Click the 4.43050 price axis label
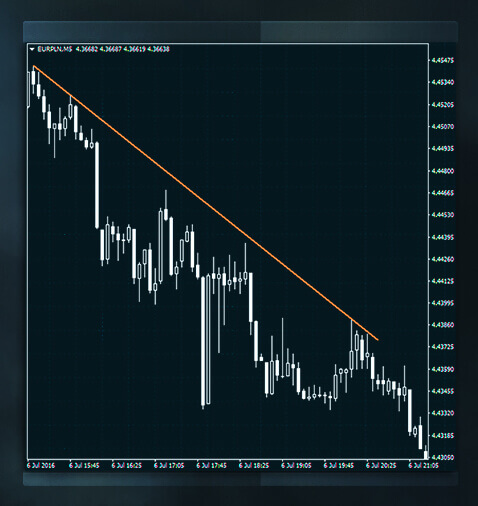The height and width of the screenshot is (506, 478). pos(443,457)
